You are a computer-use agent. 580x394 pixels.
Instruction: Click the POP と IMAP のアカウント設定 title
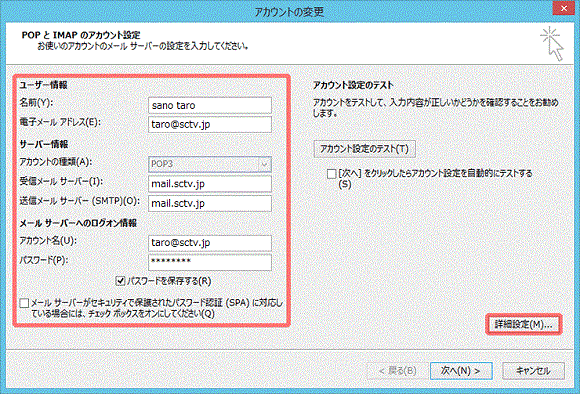(x=81, y=35)
